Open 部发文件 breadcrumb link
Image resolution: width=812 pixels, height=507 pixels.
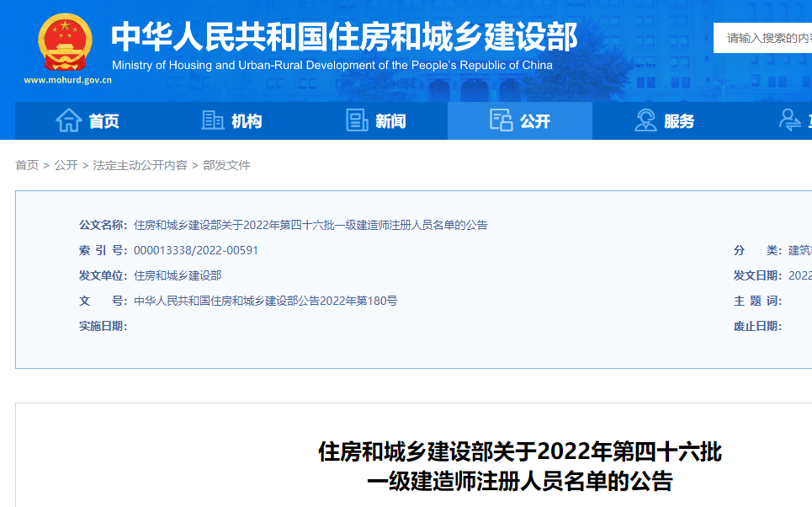click(x=226, y=165)
